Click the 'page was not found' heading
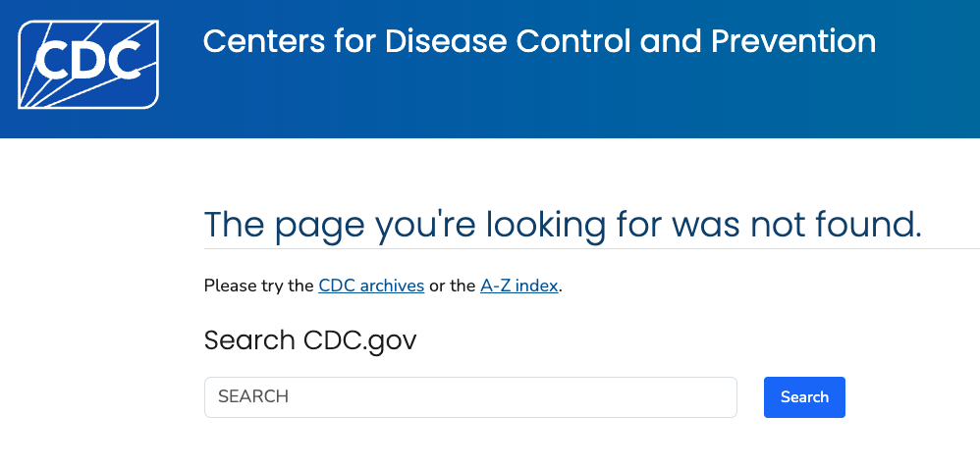Image resolution: width=980 pixels, height=468 pixels. [x=563, y=224]
